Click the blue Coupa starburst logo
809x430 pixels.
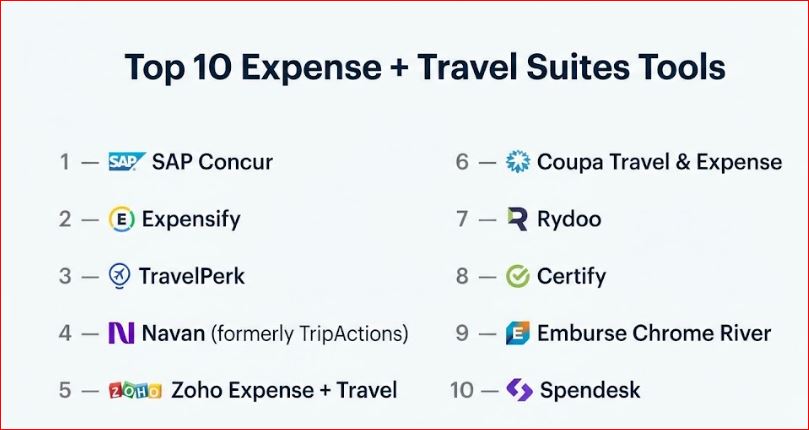tap(518, 162)
